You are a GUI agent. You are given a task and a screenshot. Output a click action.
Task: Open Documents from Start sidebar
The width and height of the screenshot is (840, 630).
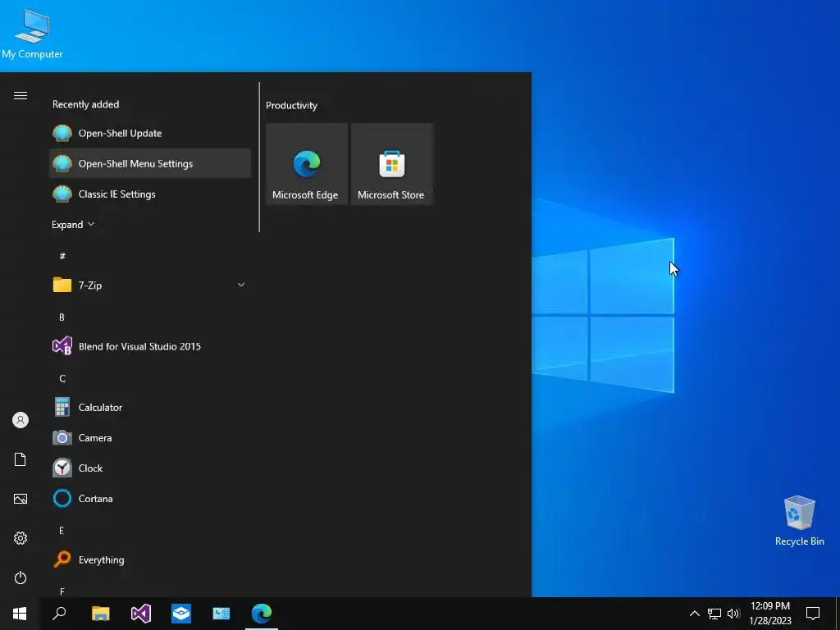tap(21, 459)
